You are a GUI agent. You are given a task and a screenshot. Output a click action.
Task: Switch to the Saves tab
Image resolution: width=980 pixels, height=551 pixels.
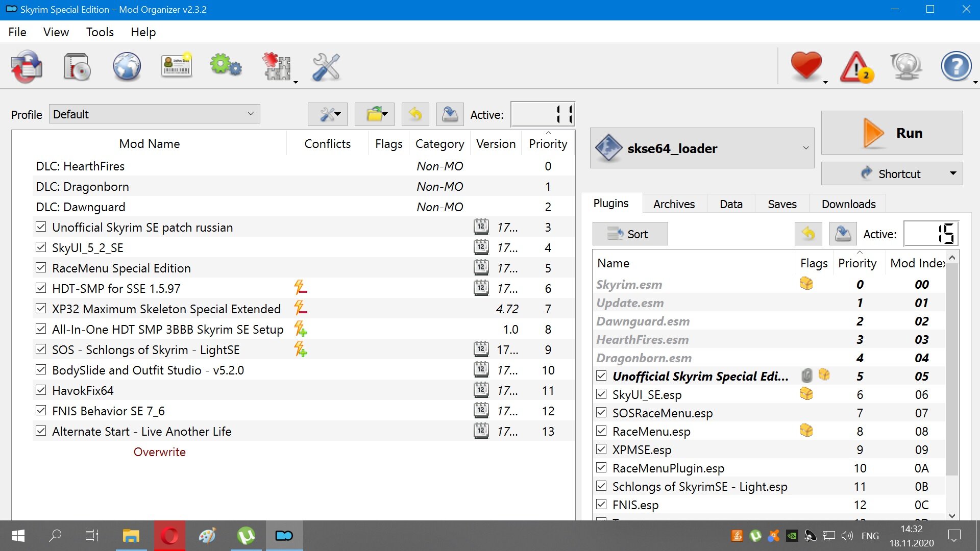782,204
